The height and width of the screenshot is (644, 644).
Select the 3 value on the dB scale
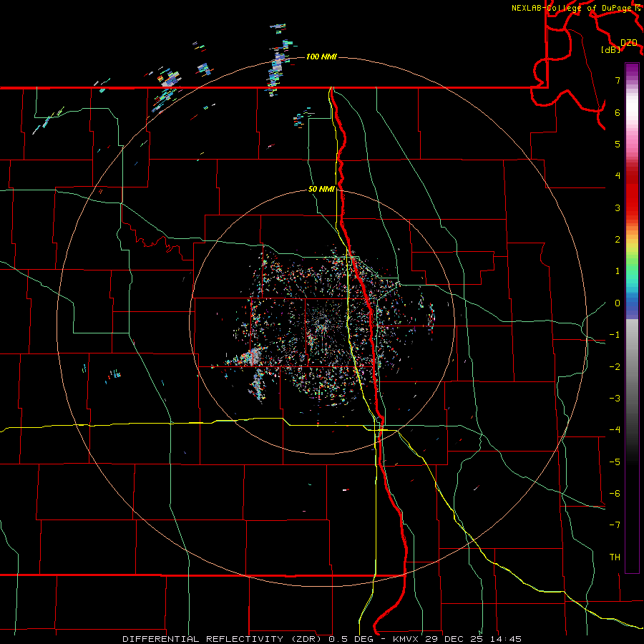(618, 208)
